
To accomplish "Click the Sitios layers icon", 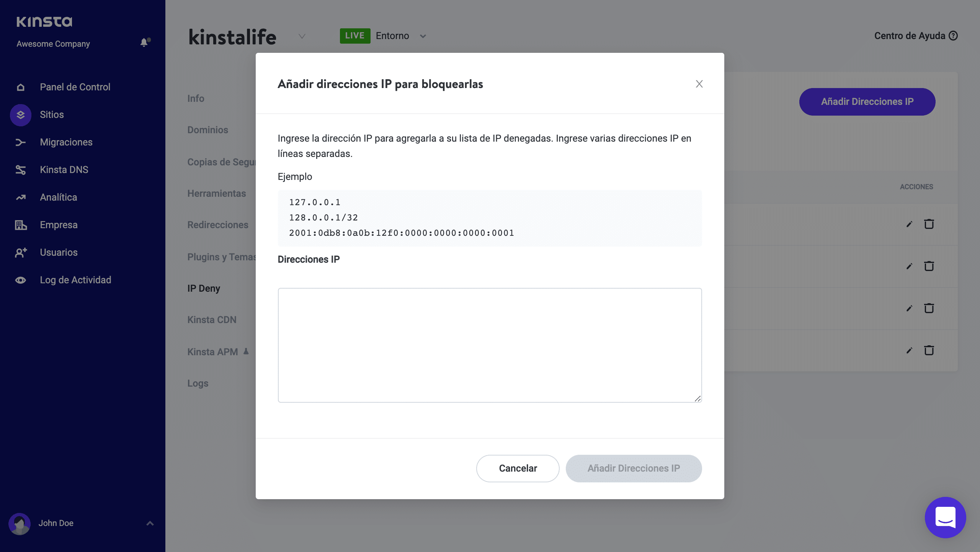I will click(21, 115).
